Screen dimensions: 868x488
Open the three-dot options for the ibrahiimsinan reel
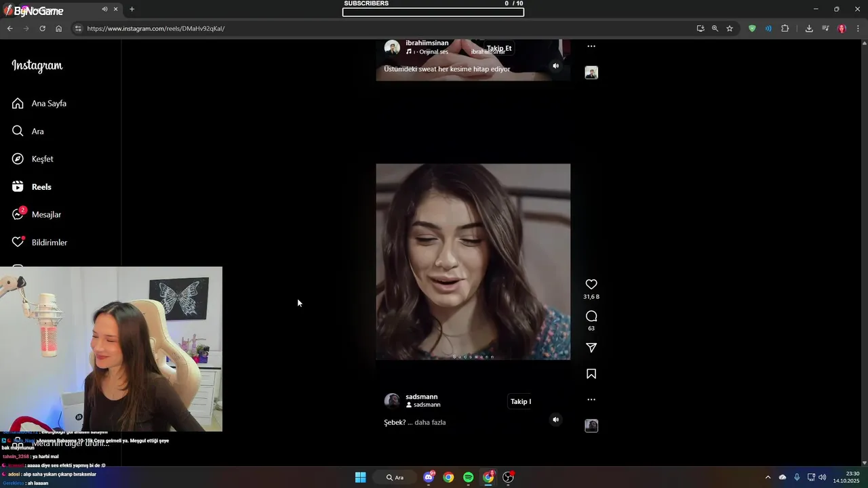point(591,47)
